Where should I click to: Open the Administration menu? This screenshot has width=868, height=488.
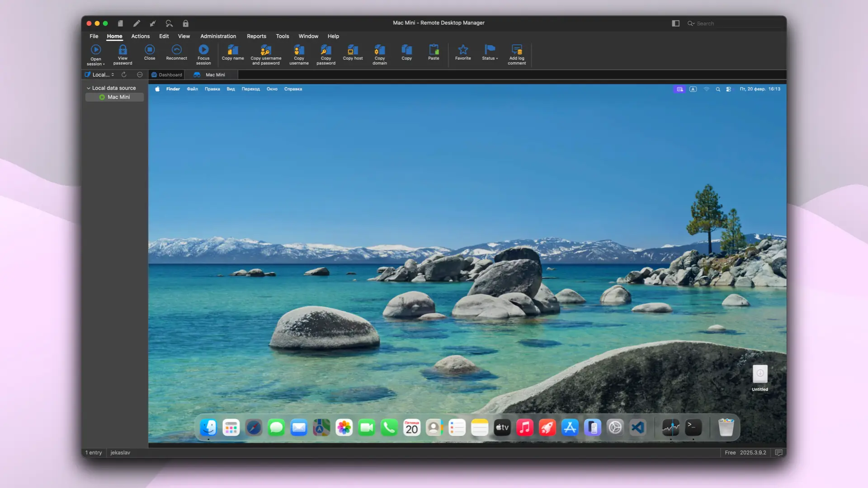tap(218, 36)
